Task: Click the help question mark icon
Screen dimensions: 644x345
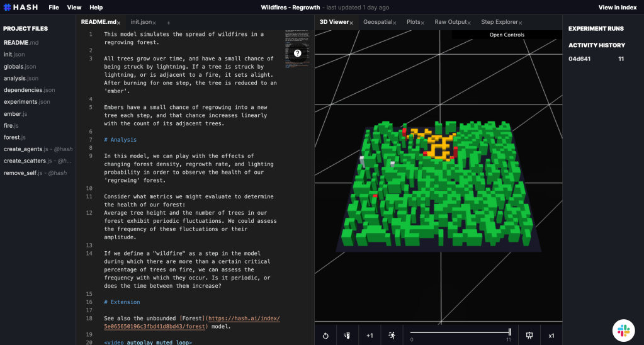Action: (x=297, y=54)
